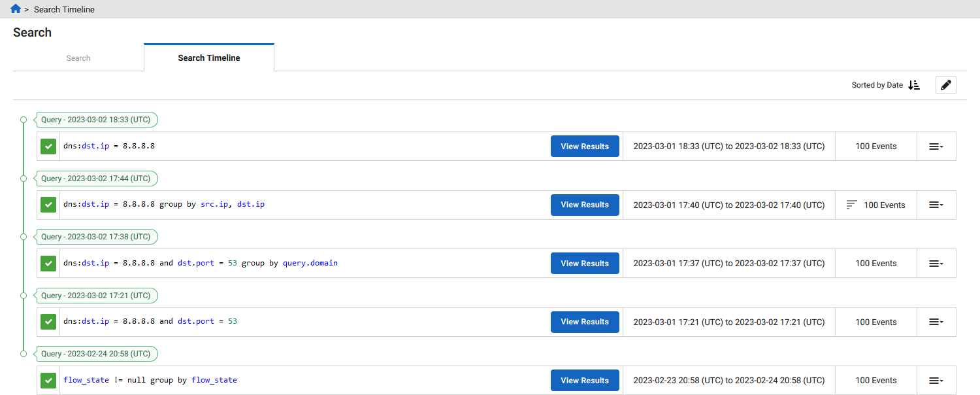Click the Sorted by Date sort icon
This screenshot has height=395, width=980.
pos(913,84)
